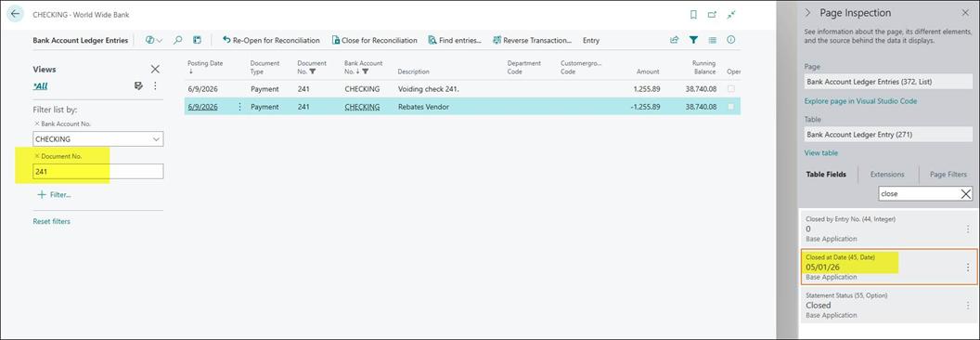Select the Closed at Date 05/01/26 field

tap(888, 268)
